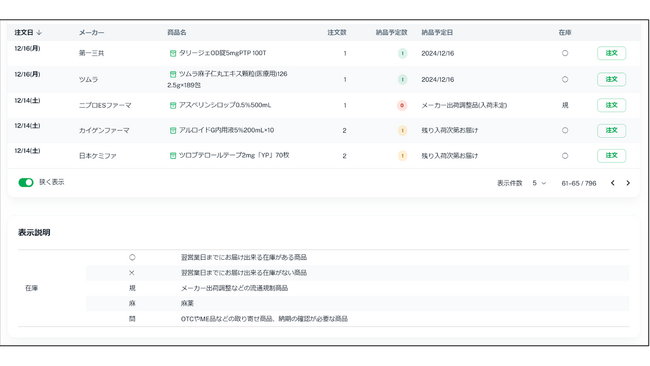
Task: Click the product icon beside ツムラ麻子仁丸エキス顆粒
Action: point(173,74)
